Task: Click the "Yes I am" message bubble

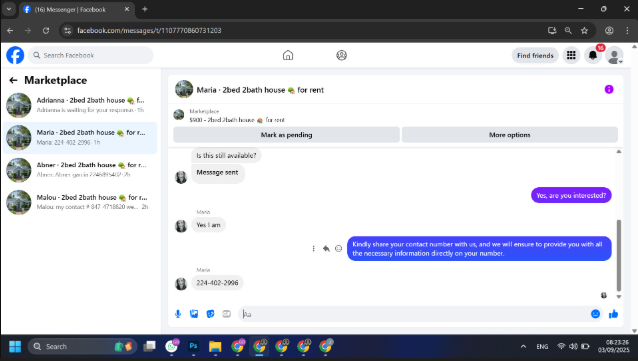Action: (208, 225)
